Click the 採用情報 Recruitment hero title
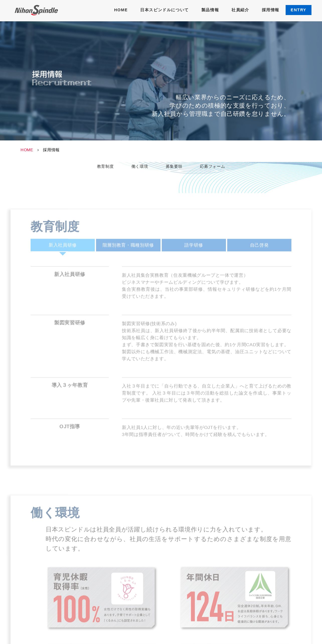Image resolution: width=322 pixels, height=644 pixels. [61, 78]
